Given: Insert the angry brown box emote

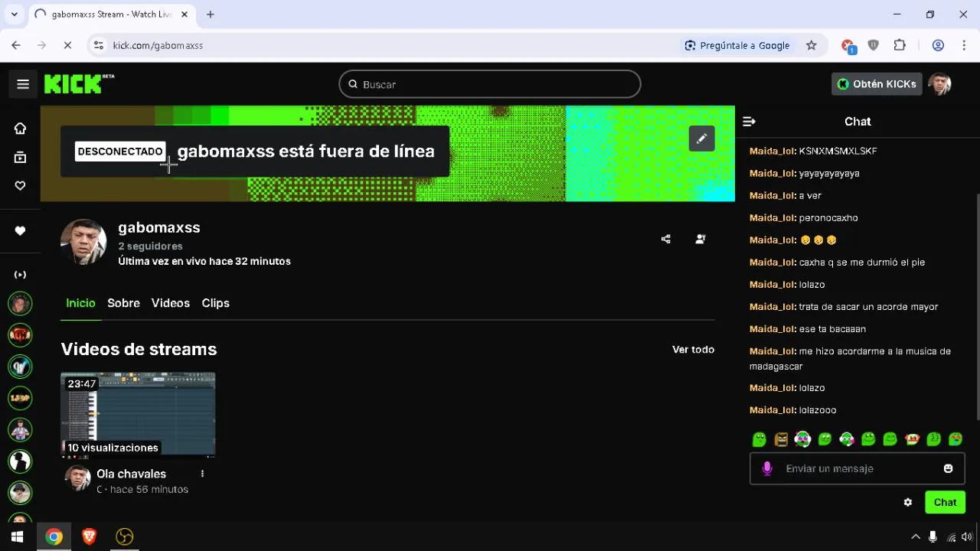Looking at the screenshot, I should 781,439.
